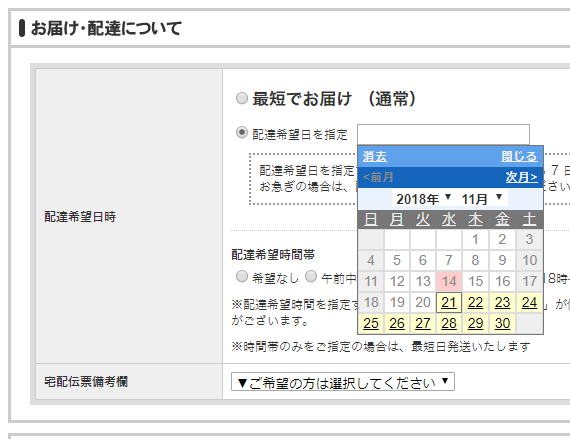The image size is (570, 439).
Task: Select the 最短でお届け (通常) radio button
Action: [x=242, y=98]
